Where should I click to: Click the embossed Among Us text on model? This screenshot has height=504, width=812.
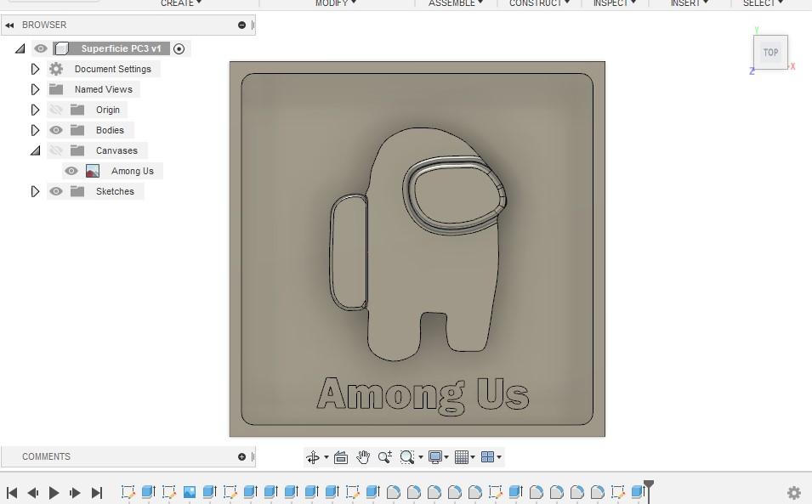point(423,395)
